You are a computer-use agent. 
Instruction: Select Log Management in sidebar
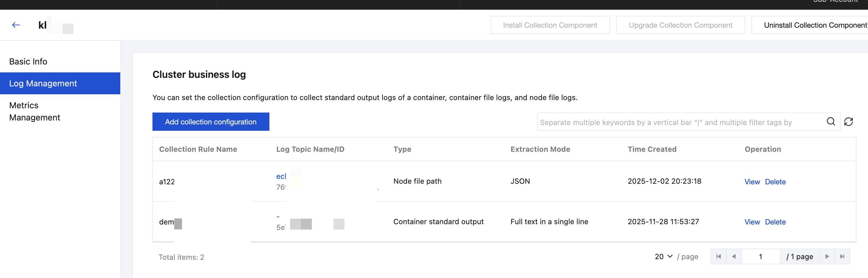(43, 83)
